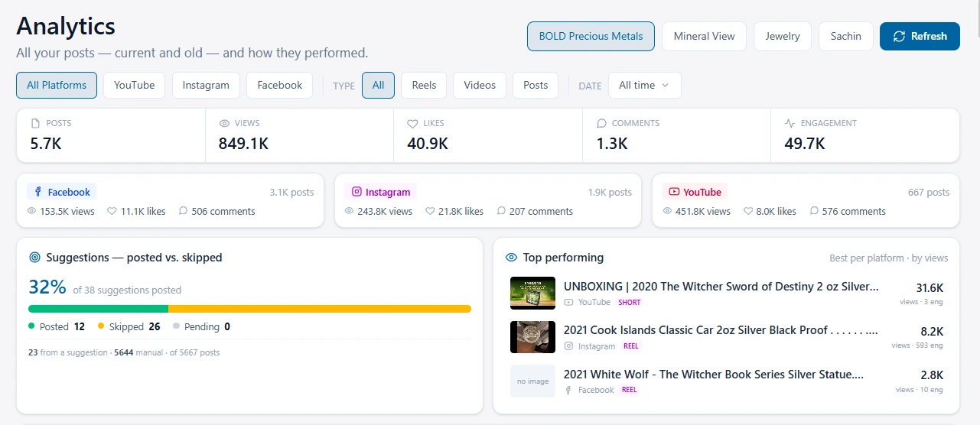
Task: Filter posts by Instagram platform
Action: point(206,85)
